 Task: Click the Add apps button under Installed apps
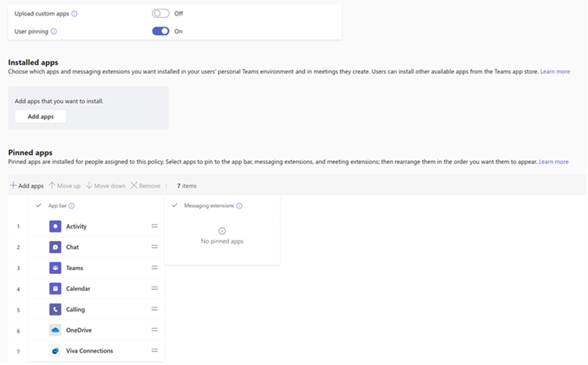click(40, 116)
